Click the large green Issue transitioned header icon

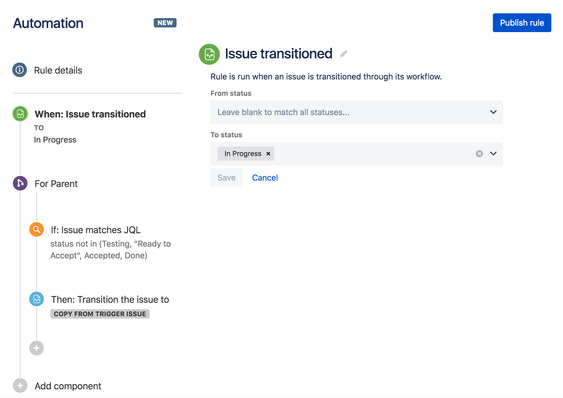tap(209, 54)
